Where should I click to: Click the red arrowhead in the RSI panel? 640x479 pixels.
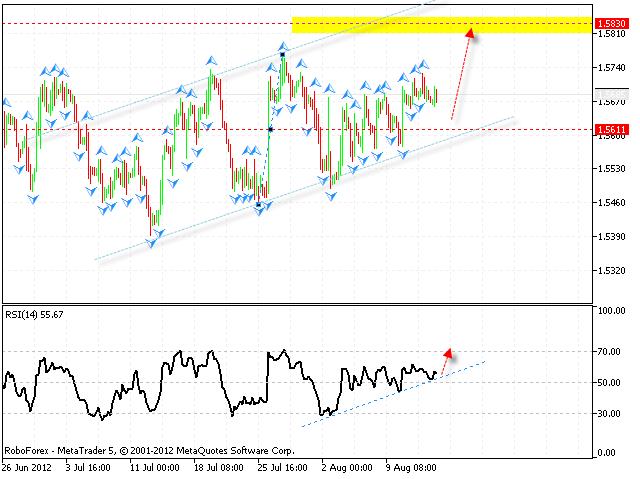(x=448, y=353)
